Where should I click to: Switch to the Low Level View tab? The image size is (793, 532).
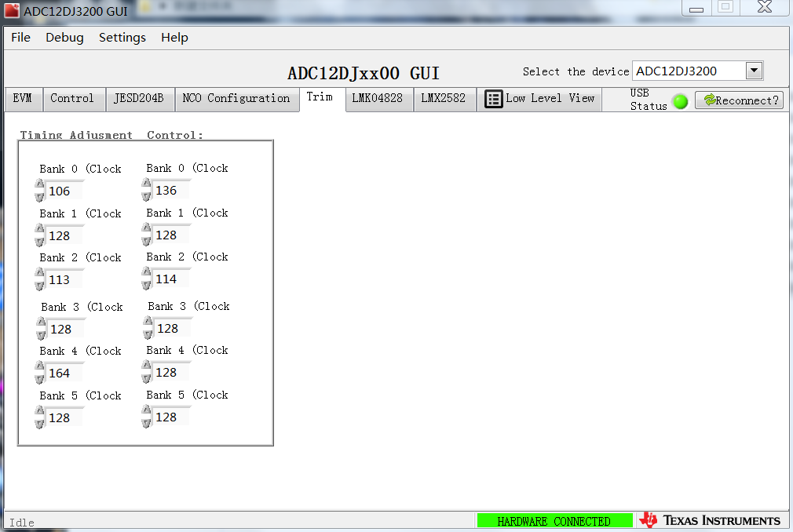tap(539, 99)
